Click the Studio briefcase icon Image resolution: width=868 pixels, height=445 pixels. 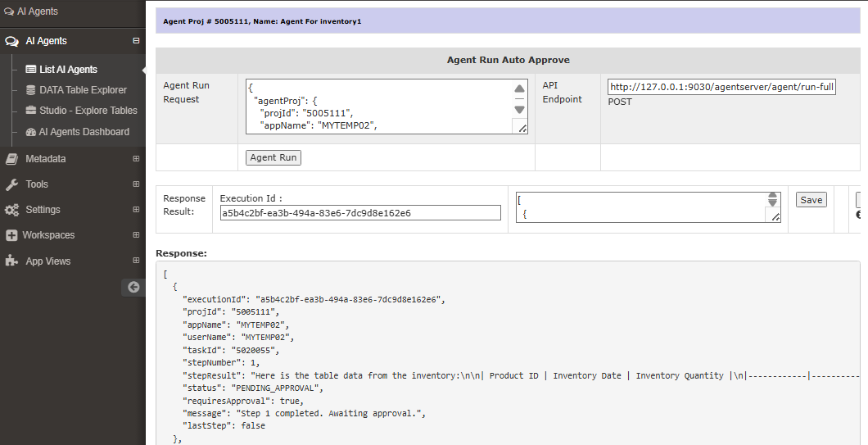coord(31,111)
